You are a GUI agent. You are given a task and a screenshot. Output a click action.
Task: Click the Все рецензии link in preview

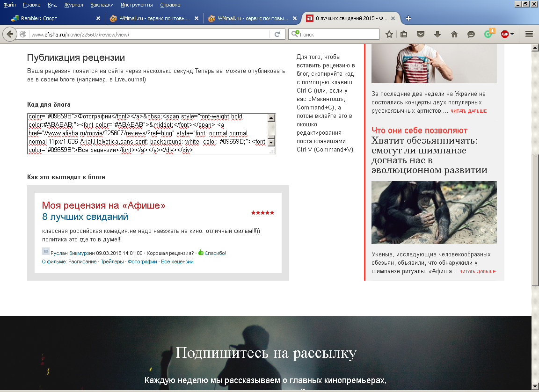(177, 262)
